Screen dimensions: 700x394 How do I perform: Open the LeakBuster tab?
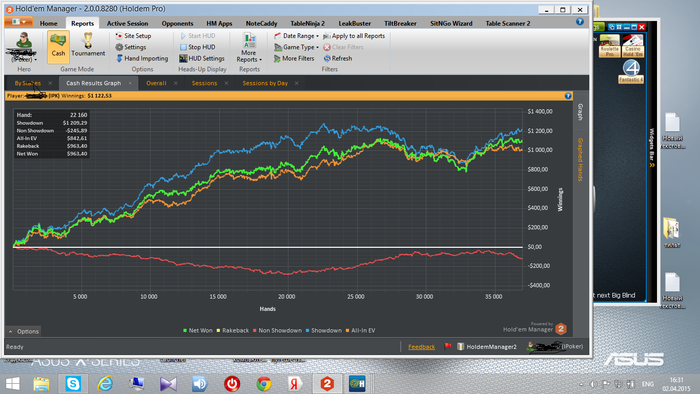[354, 23]
